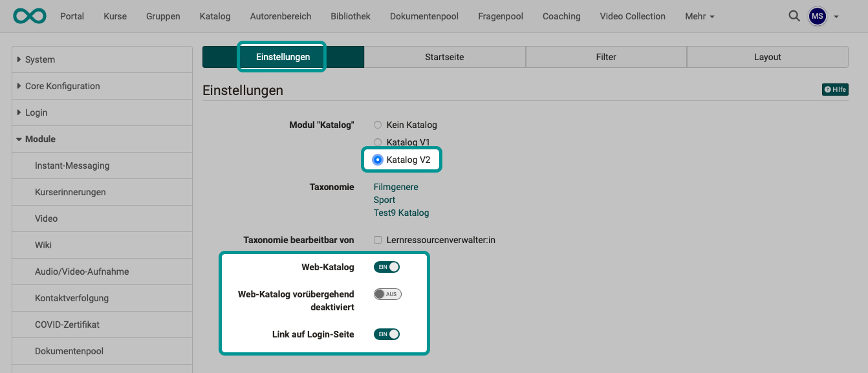Collapse the Module section
Image resolution: width=868 pixels, height=373 pixels.
[38, 138]
